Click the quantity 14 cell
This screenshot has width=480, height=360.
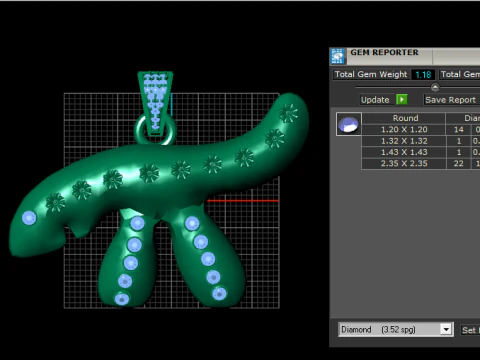[459, 130]
